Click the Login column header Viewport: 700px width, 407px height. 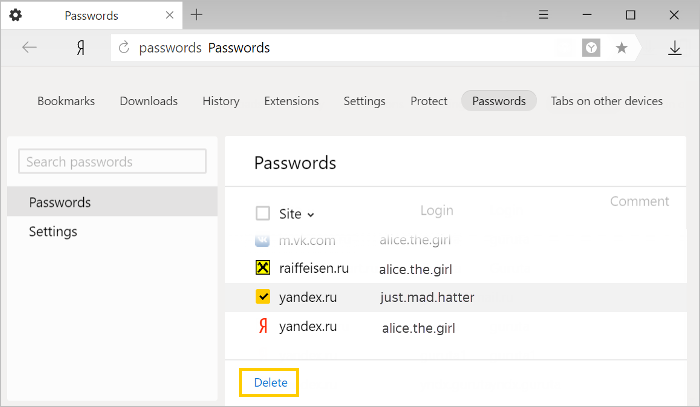tap(437, 210)
